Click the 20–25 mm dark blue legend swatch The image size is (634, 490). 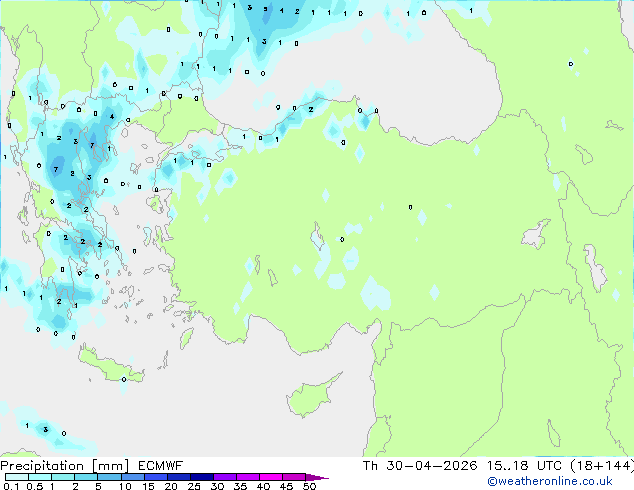[x=178, y=477]
